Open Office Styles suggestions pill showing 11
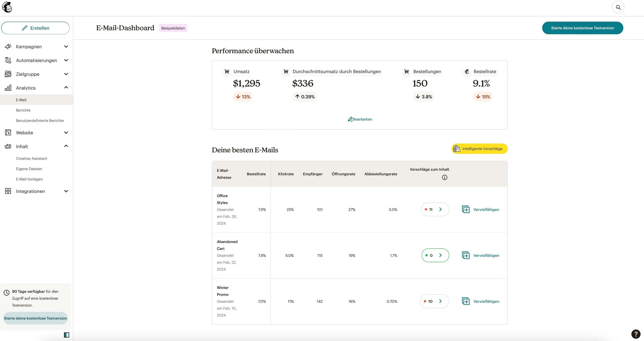644x341 pixels. [x=435, y=209]
